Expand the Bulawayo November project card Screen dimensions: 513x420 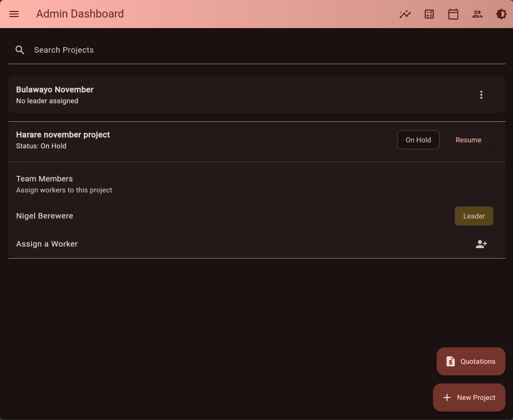201,95
